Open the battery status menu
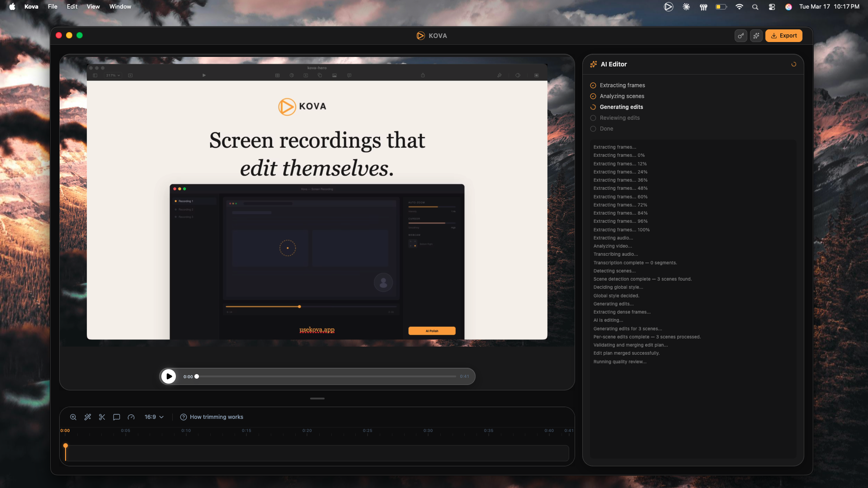The height and width of the screenshot is (488, 868). (x=721, y=7)
